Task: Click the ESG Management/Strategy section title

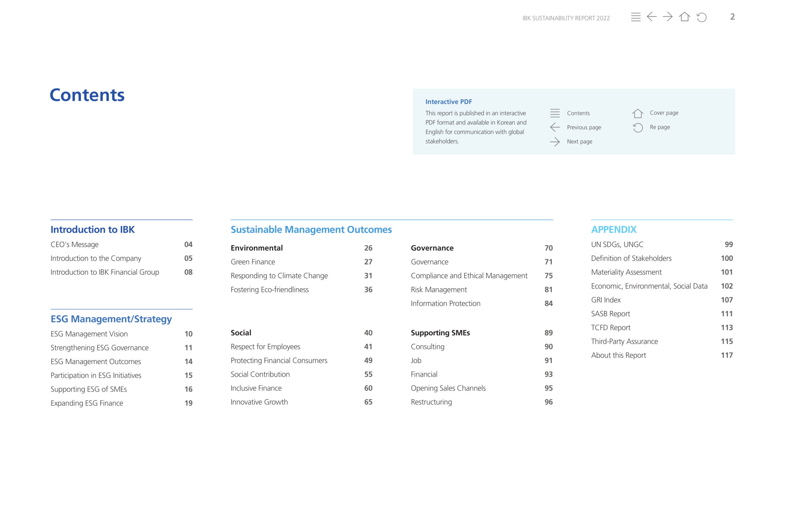Action: point(111,319)
